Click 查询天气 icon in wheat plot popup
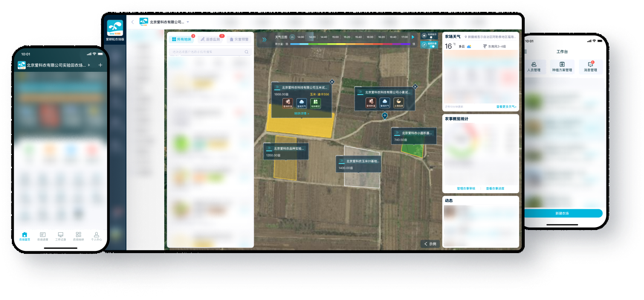The width and height of the screenshot is (644, 300). 385,102
